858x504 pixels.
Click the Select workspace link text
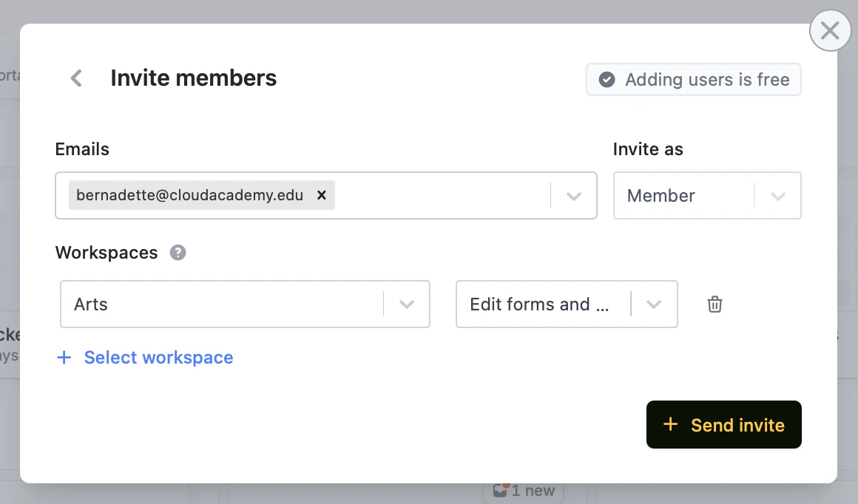click(158, 358)
